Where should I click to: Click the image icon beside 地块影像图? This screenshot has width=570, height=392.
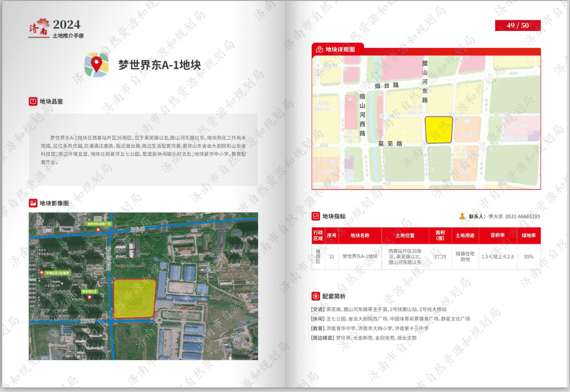tap(33, 203)
